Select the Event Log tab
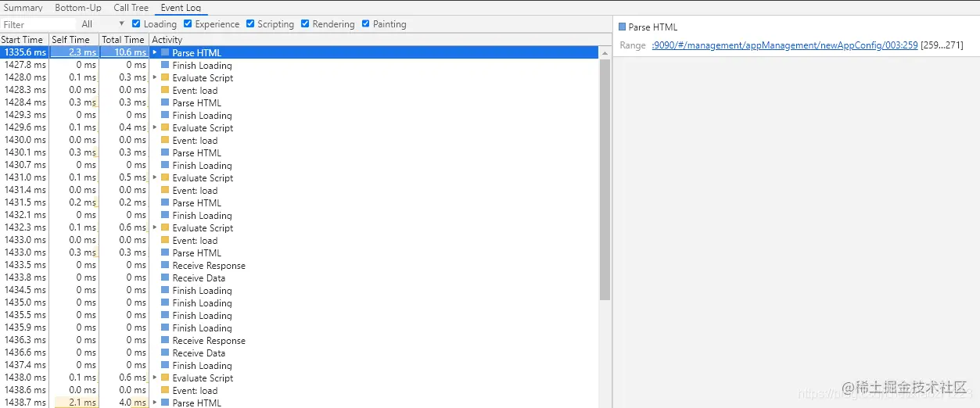980x408 pixels. [181, 8]
